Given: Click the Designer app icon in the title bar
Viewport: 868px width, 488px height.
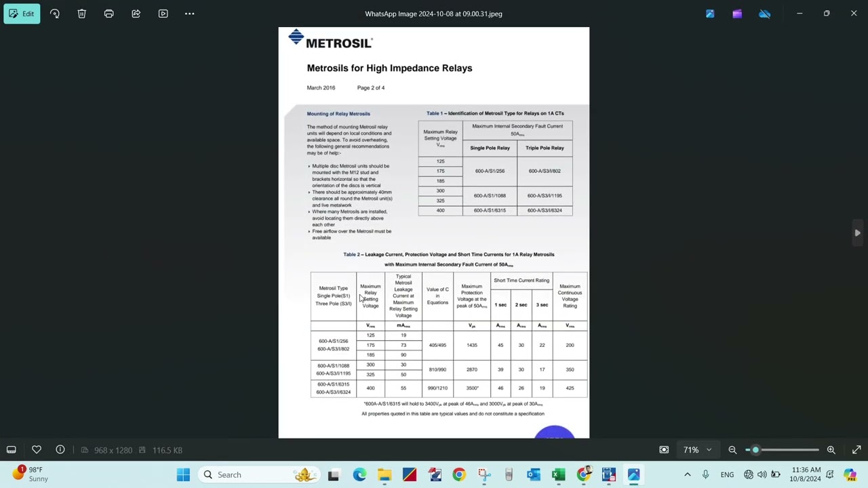Looking at the screenshot, I should pos(710,14).
